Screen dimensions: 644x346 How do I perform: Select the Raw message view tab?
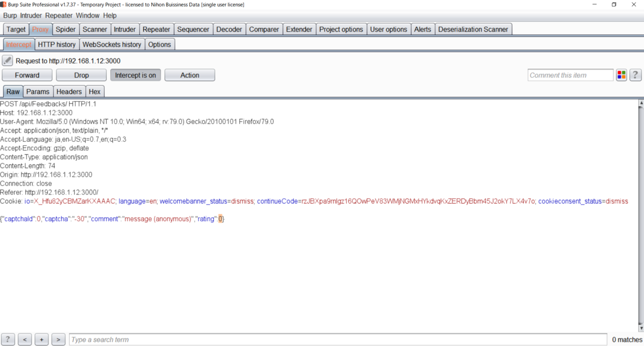[x=13, y=92]
